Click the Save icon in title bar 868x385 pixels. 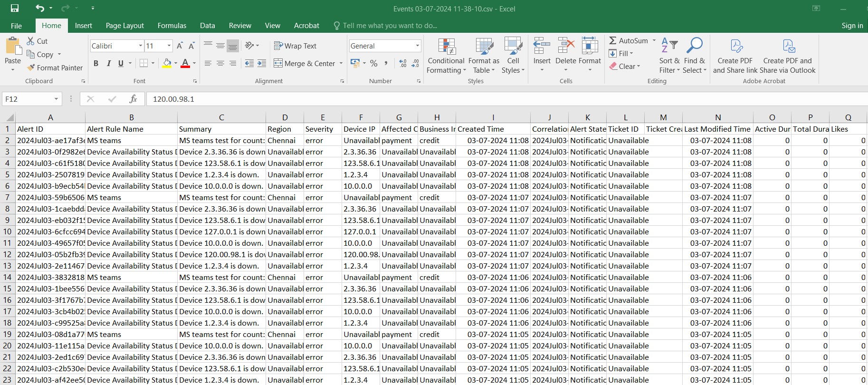(x=15, y=9)
